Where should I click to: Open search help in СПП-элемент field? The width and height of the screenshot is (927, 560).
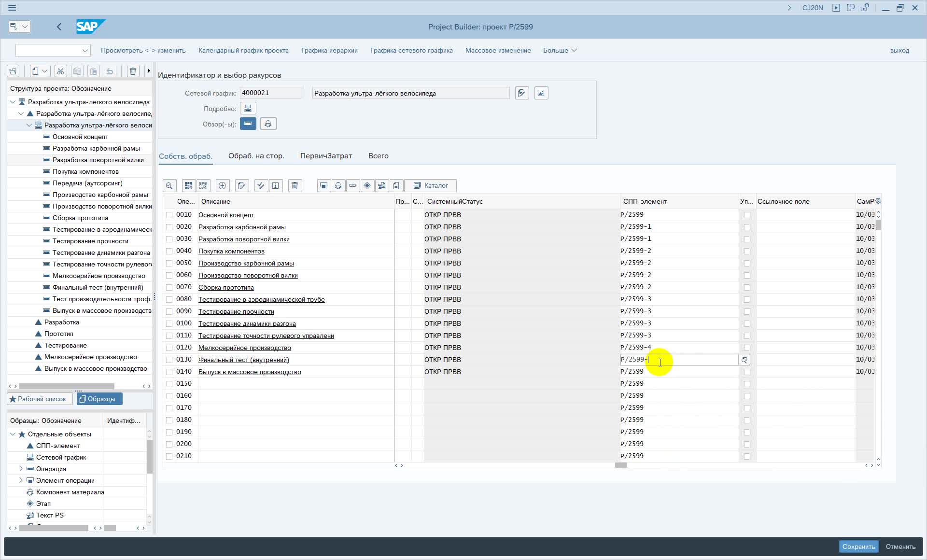744,360
